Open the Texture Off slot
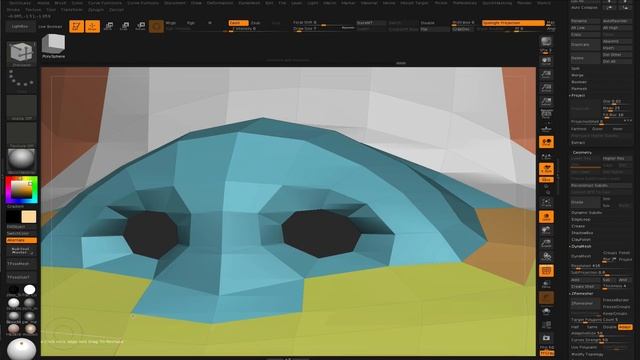 tap(21, 135)
